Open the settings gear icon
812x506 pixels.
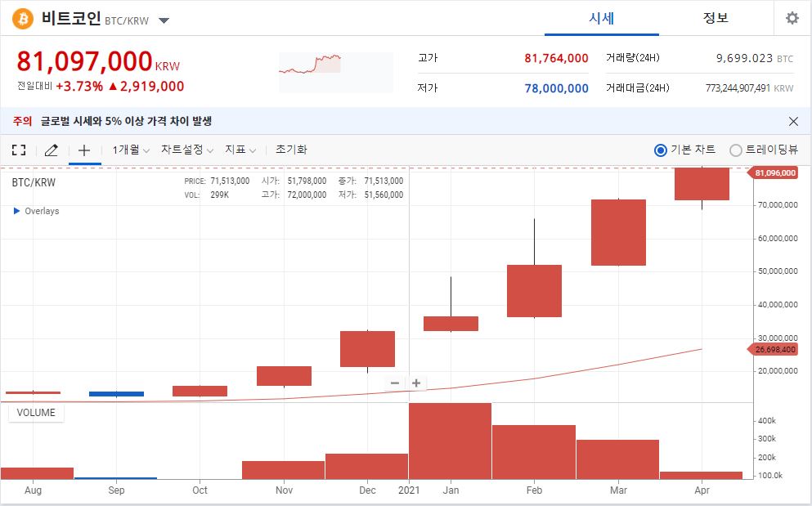792,18
